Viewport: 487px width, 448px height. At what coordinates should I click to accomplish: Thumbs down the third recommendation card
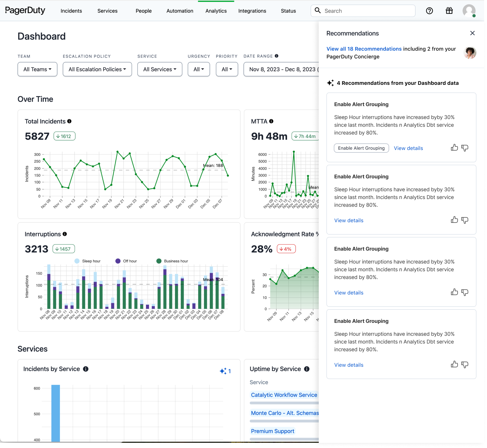[464, 293]
